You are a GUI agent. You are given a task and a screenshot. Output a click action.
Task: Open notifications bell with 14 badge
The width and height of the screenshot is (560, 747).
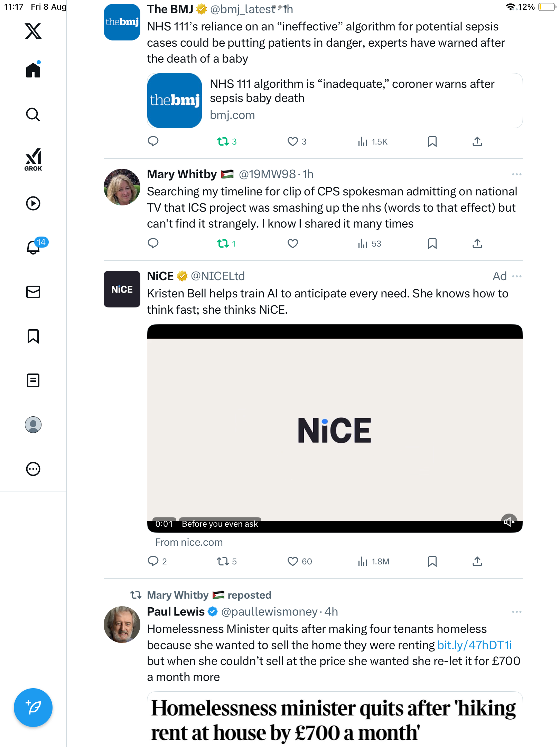click(x=34, y=247)
